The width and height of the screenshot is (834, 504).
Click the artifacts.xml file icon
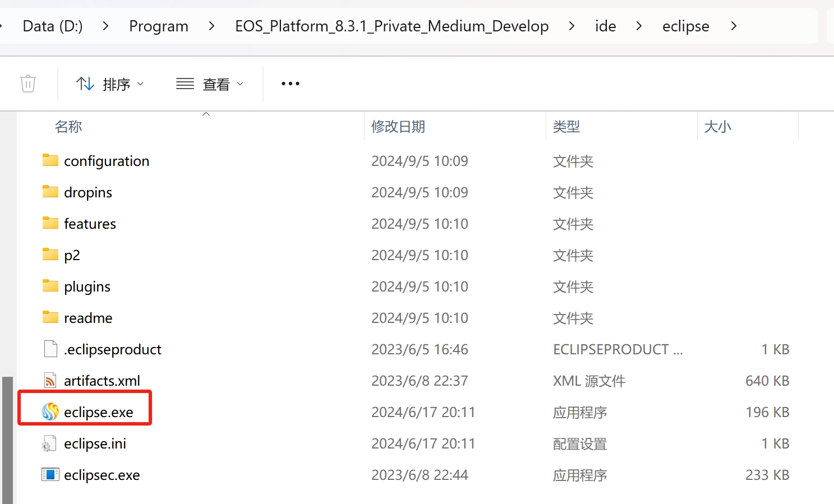click(x=50, y=381)
